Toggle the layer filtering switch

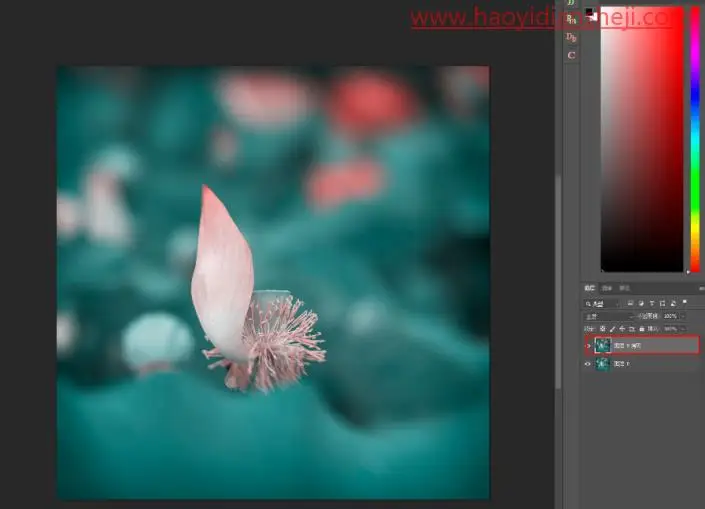pyautogui.click(x=684, y=301)
